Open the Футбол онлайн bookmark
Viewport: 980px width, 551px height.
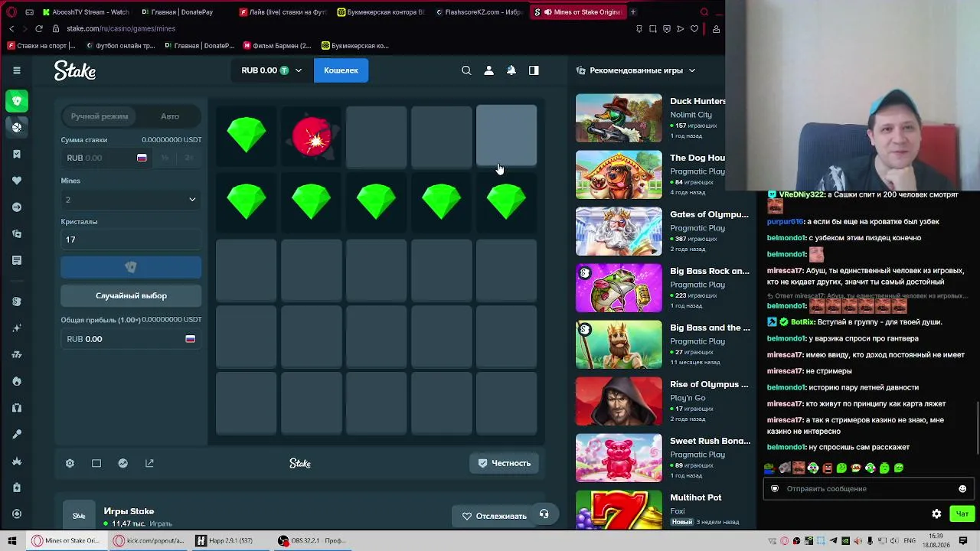tap(121, 46)
